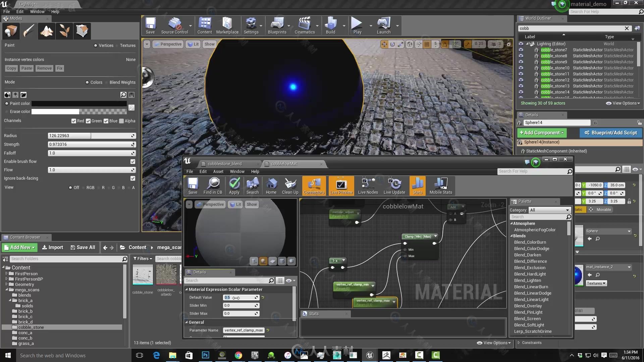Screen dimensions: 644x362
Task: Select Blend Weights mode radio button
Action: click(106, 82)
